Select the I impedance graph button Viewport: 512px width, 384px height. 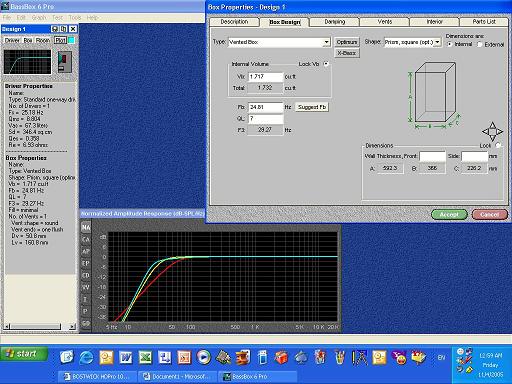86,299
